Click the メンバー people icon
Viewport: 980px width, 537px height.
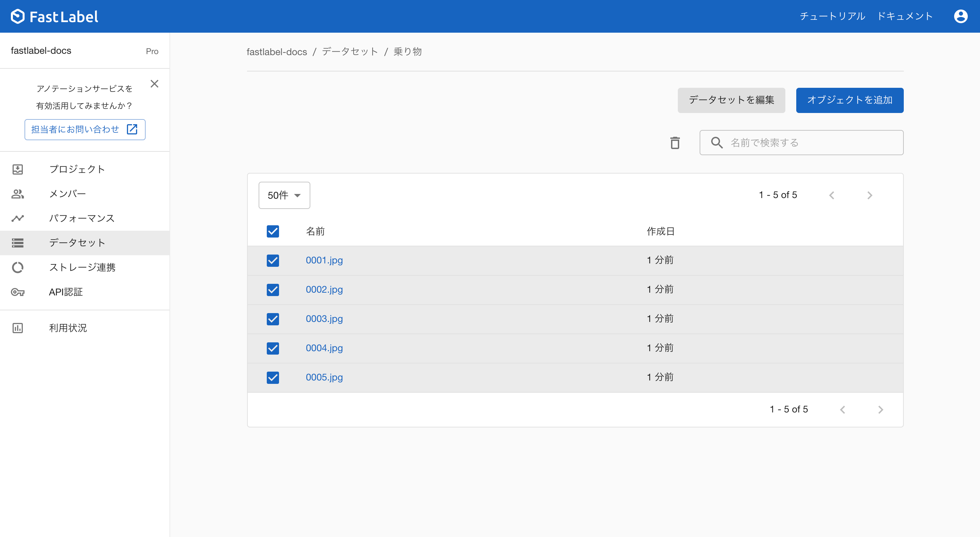17,194
